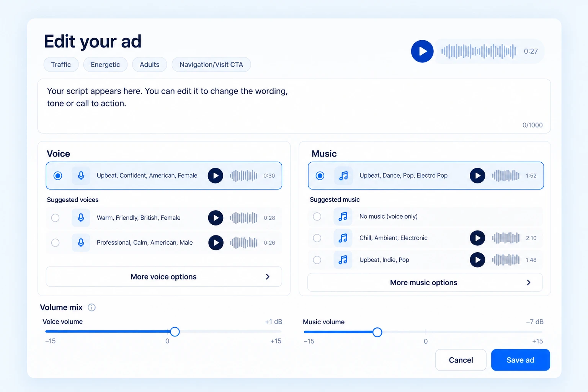The image size is (588, 392).
Task: Play the Upbeat, Dance, Pop, Electro Pop track
Action: (477, 176)
